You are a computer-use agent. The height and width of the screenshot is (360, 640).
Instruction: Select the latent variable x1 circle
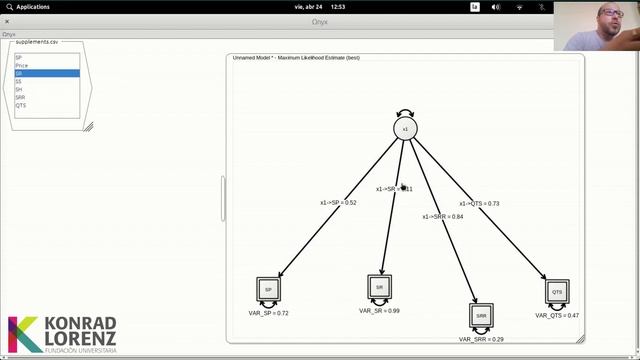pos(405,129)
